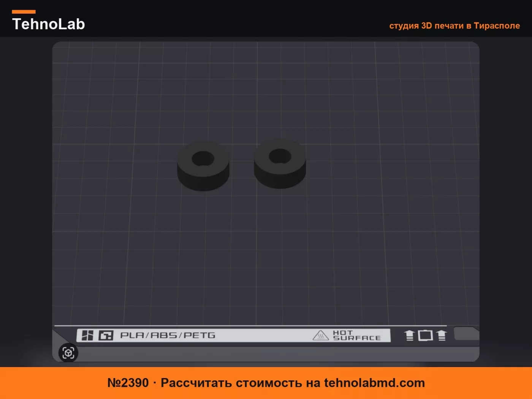Click the square plate-type icon beside PLA/ABS/PETG
532x399 pixels.
pyautogui.click(x=106, y=335)
